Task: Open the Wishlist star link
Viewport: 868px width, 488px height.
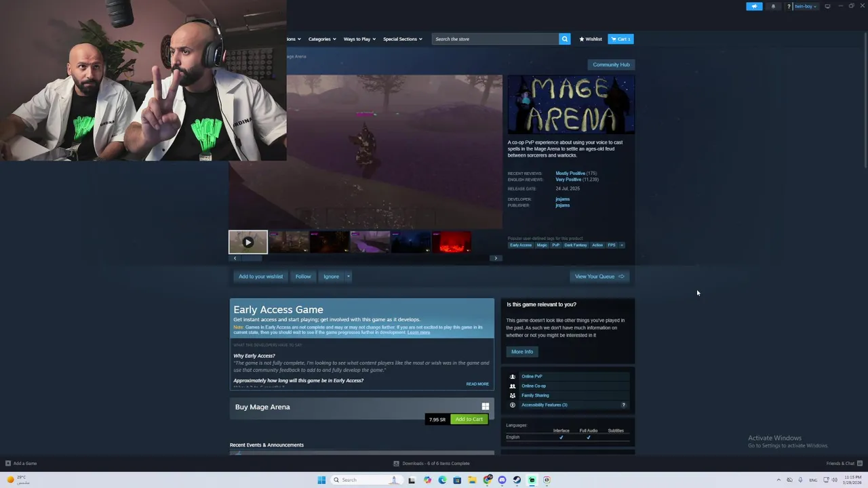Action: (x=591, y=39)
